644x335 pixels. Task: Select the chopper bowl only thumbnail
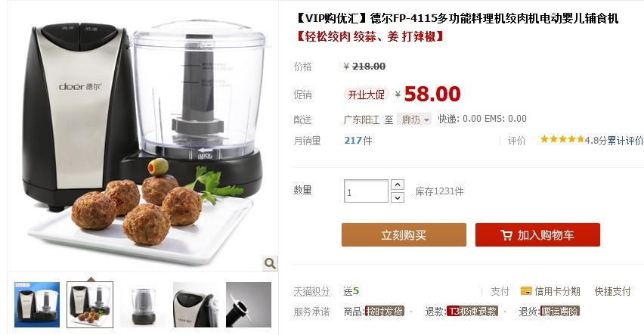(143, 305)
